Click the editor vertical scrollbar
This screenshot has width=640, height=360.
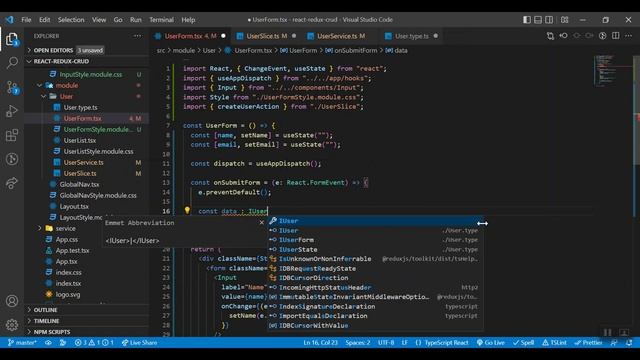[636, 110]
